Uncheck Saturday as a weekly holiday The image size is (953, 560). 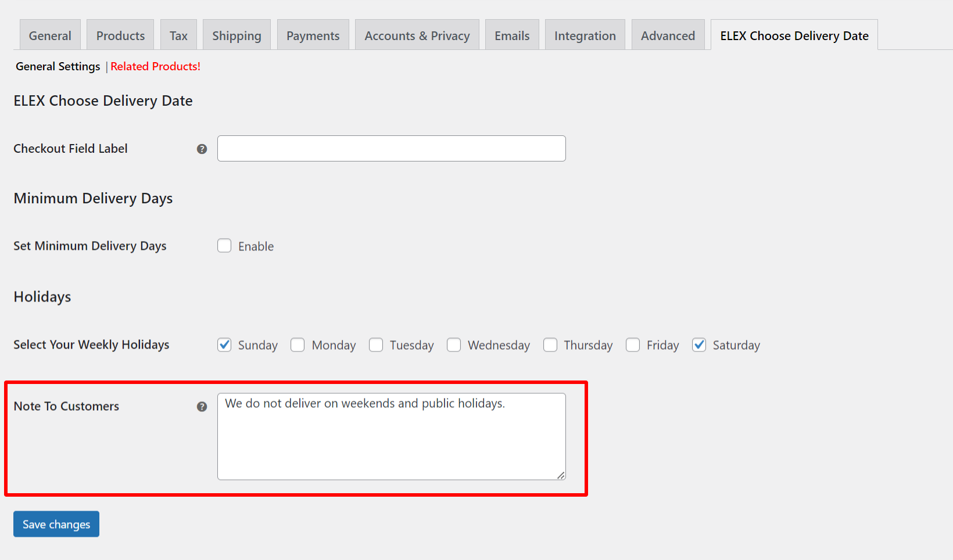pos(699,344)
